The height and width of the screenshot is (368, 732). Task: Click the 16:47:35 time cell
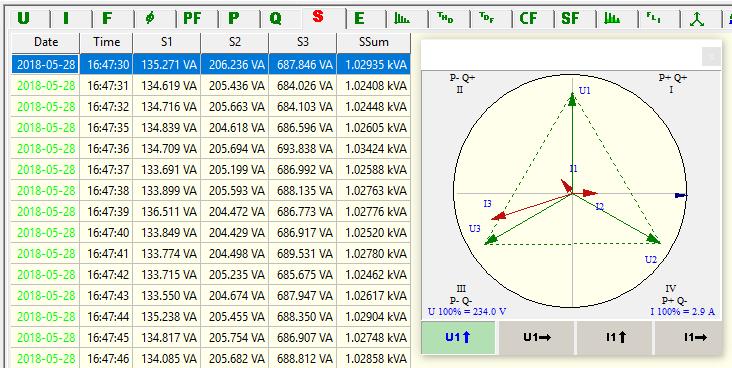point(106,127)
